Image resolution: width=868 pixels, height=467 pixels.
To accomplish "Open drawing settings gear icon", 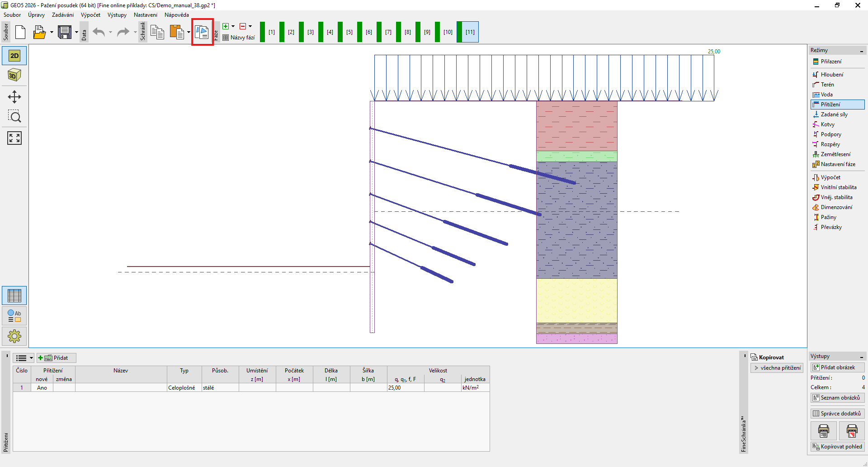I will click(x=14, y=336).
